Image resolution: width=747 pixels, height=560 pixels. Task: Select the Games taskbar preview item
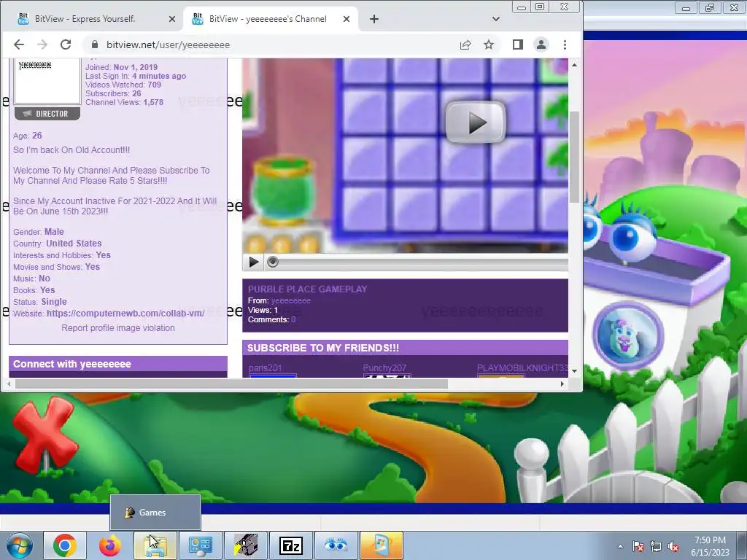click(x=155, y=513)
